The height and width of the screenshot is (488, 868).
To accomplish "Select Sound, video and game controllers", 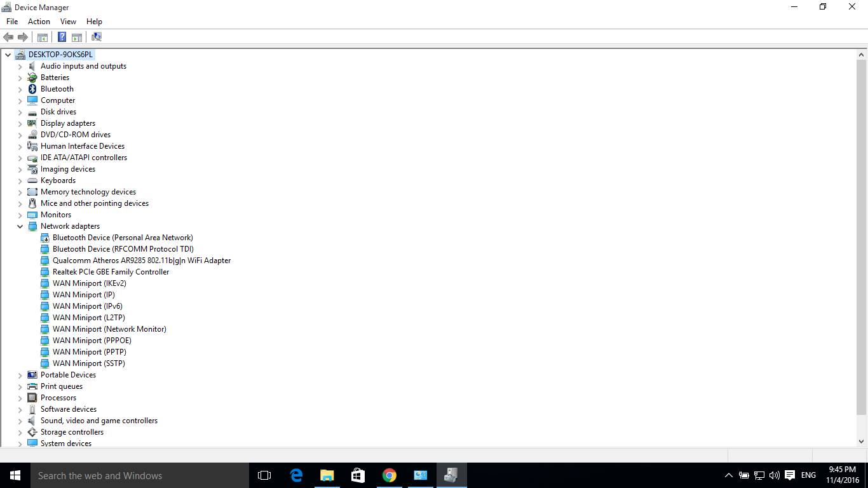I will [x=99, y=421].
